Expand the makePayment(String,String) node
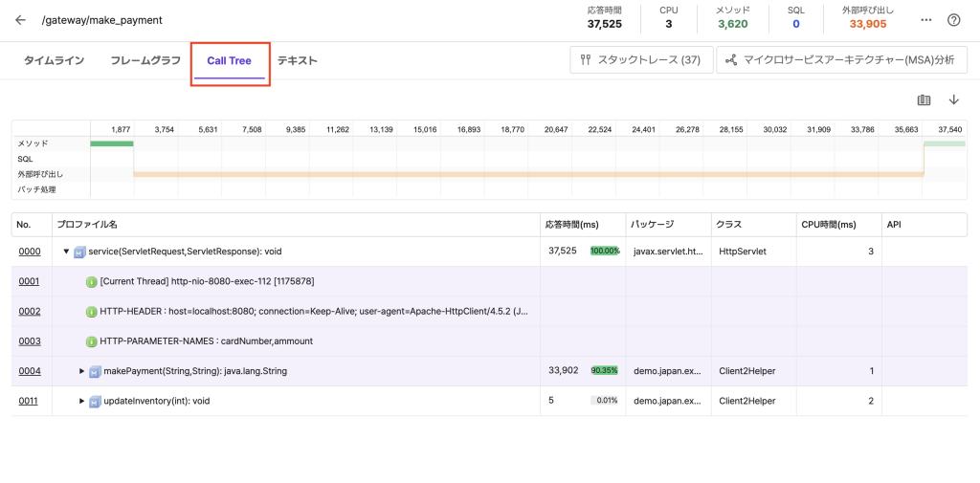This screenshot has width=980, height=483. [x=81, y=371]
